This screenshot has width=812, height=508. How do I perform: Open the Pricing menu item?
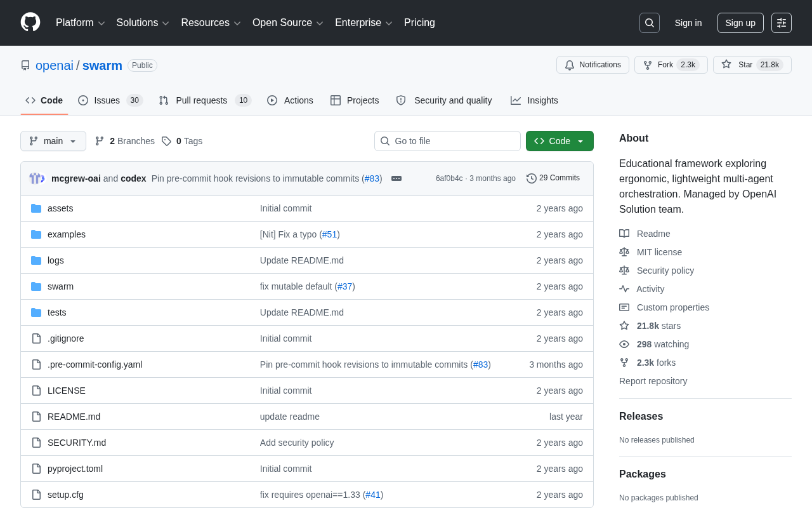[x=419, y=23]
